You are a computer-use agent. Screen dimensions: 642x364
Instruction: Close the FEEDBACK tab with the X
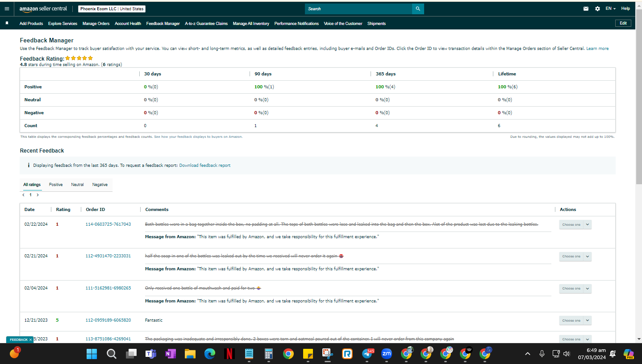[30, 340]
